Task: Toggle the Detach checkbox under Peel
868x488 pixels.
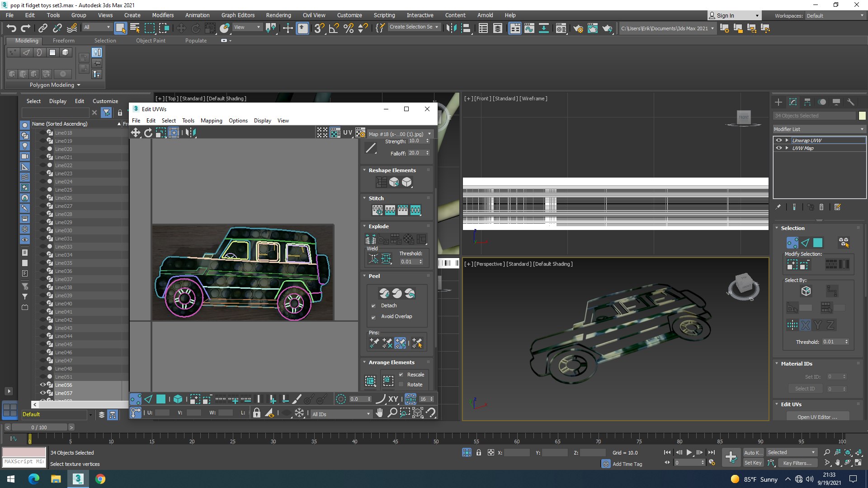Action: [x=373, y=306]
